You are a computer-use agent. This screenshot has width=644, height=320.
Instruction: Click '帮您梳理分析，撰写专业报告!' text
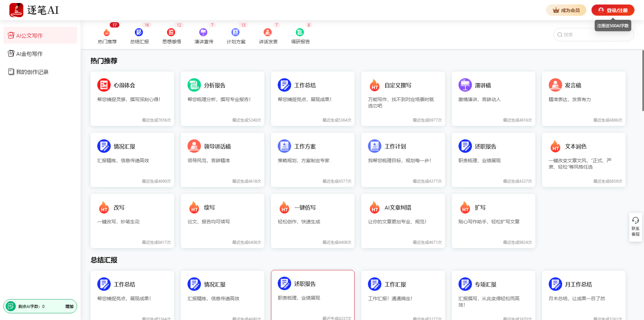tap(219, 99)
